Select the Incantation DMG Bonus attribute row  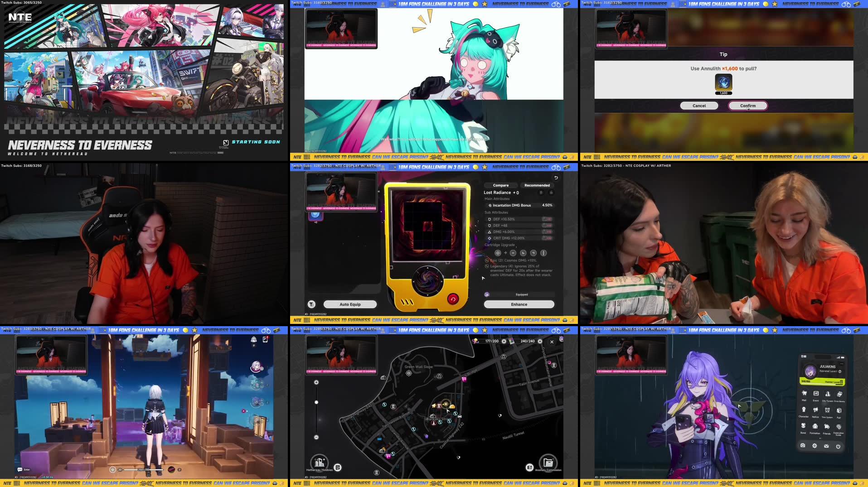519,205
